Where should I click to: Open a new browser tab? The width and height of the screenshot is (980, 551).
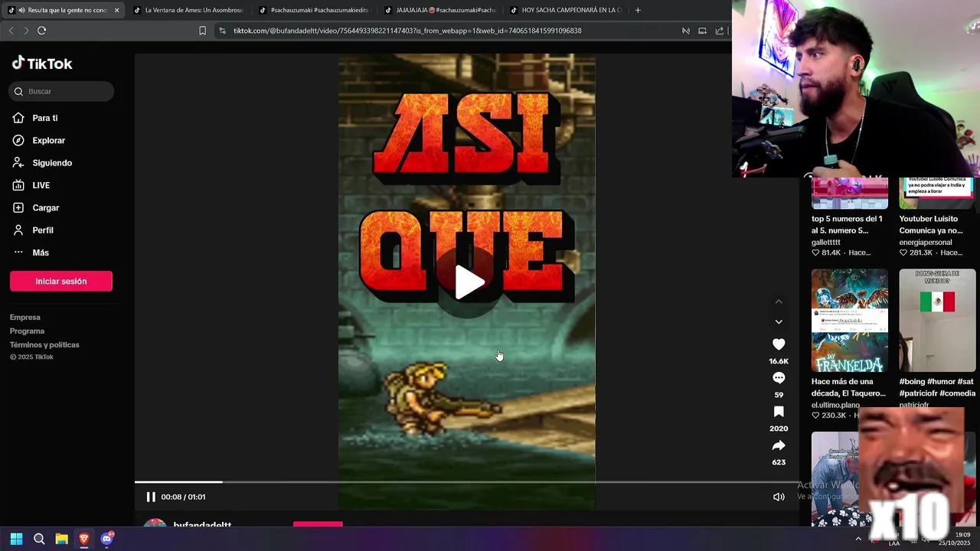[x=638, y=10]
